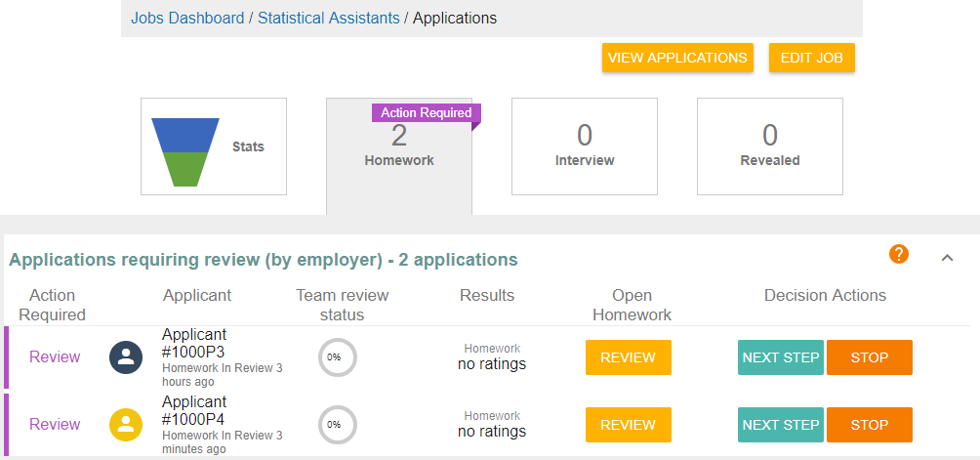The width and height of the screenshot is (980, 460).
Task: Go to Jobs Dashboard breadcrumb link
Action: click(x=187, y=19)
